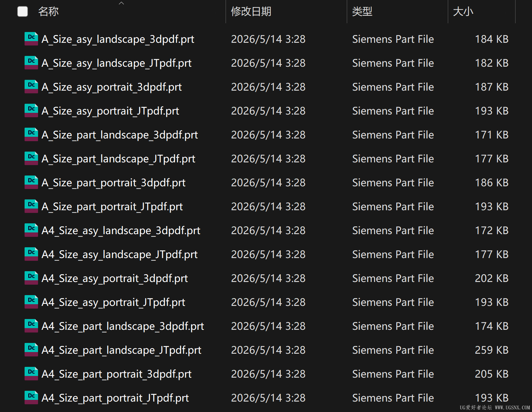The height and width of the screenshot is (412, 532).
Task: Select file name A4_Size_asy_portrait_JTpdf.prt
Action: point(113,302)
